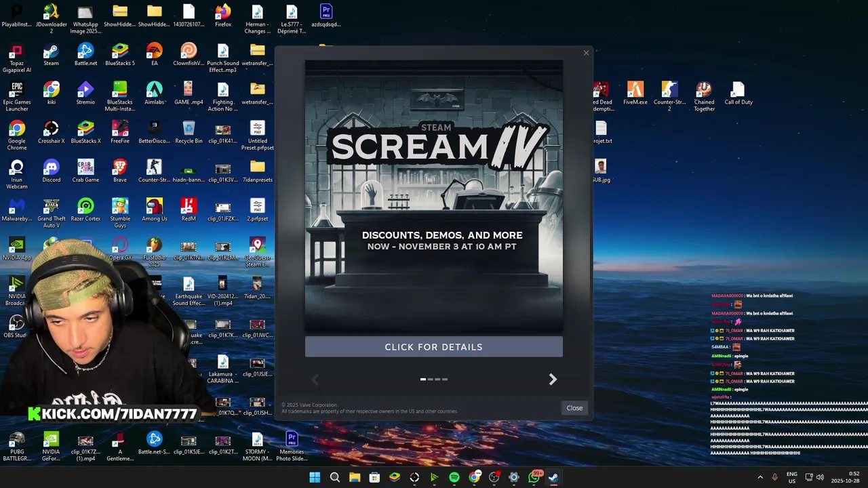The image size is (868, 488).
Task: Click the volume icon in the system tray
Action: [820, 477]
